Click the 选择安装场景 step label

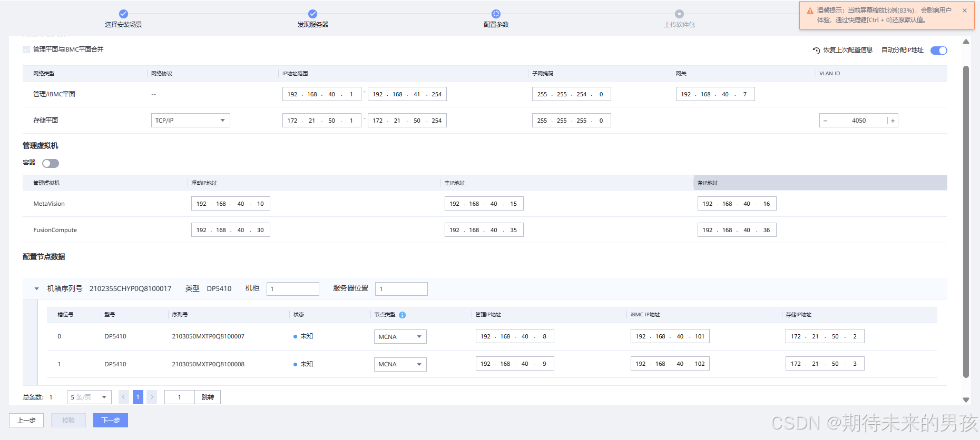[123, 25]
